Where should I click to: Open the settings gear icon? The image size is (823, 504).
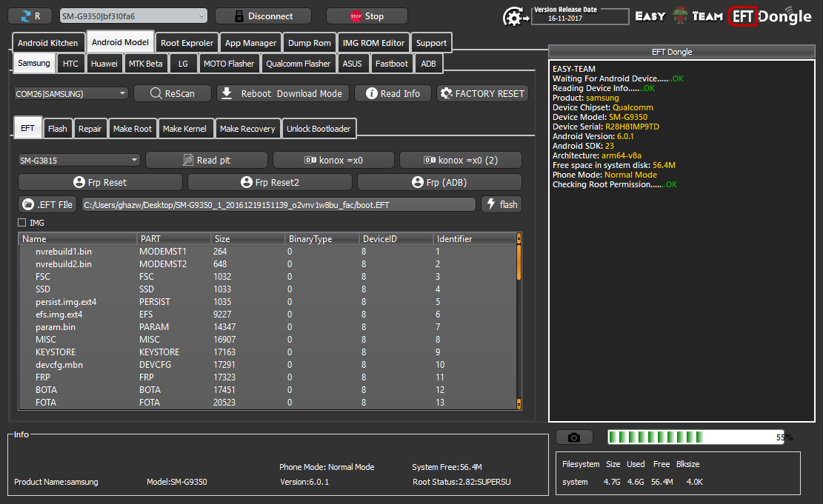pyautogui.click(x=514, y=17)
